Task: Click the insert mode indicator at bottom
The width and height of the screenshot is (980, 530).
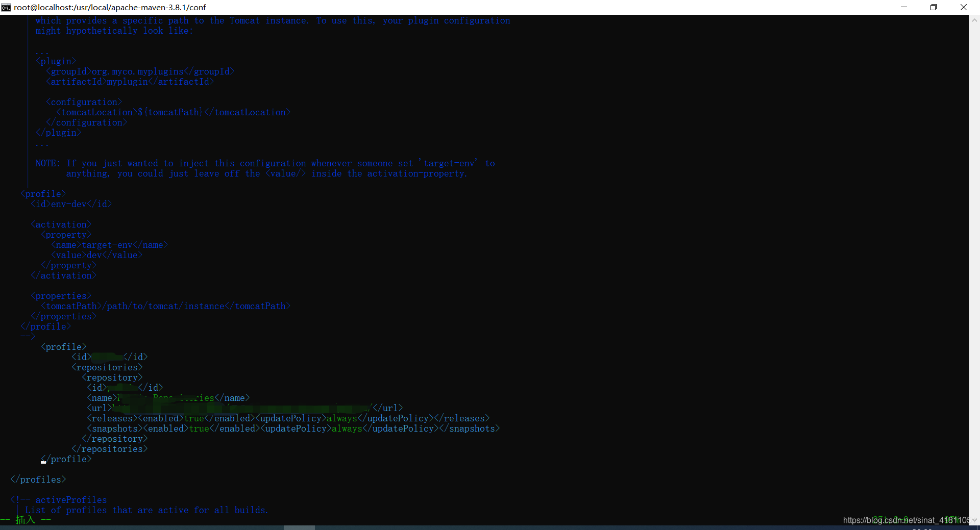Action: coord(26,520)
